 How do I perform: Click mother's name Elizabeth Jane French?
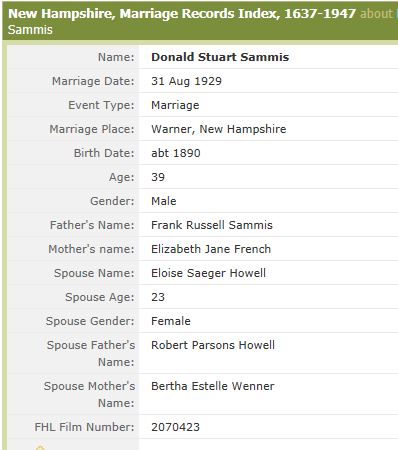[211, 249]
